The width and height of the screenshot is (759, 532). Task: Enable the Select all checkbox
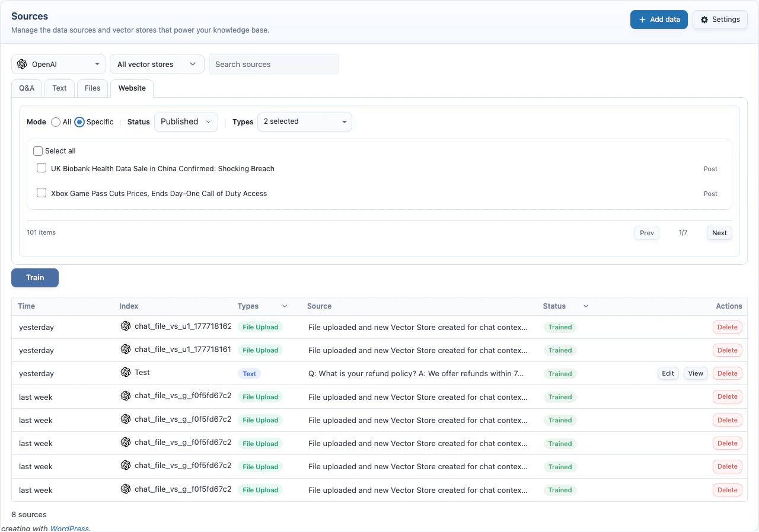[x=38, y=150]
